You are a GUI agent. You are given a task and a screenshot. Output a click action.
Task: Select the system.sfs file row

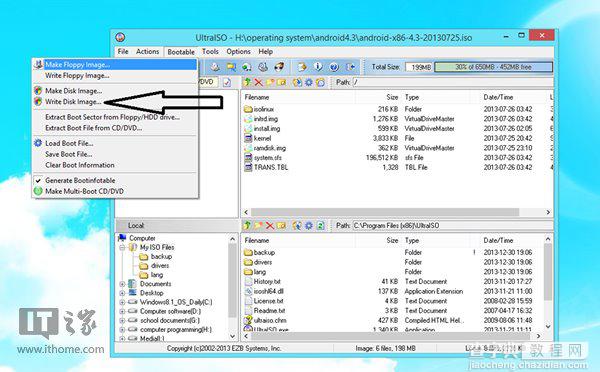click(397, 158)
